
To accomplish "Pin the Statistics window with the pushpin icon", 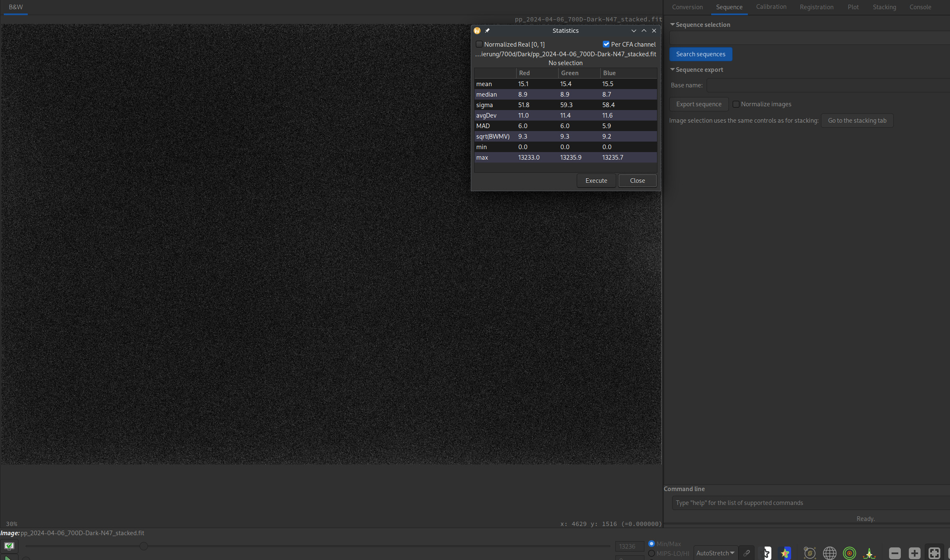I will 487,31.
